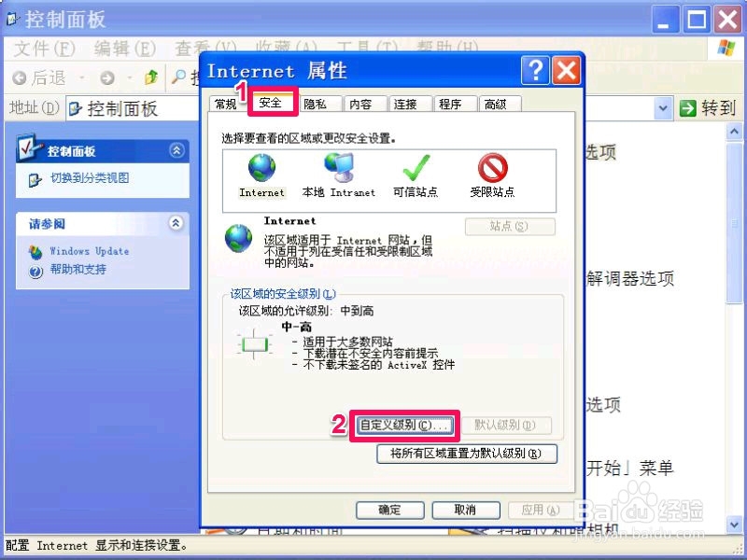Select the 本地 Intranet zone icon
Screen dimensions: 747x560
(339, 168)
